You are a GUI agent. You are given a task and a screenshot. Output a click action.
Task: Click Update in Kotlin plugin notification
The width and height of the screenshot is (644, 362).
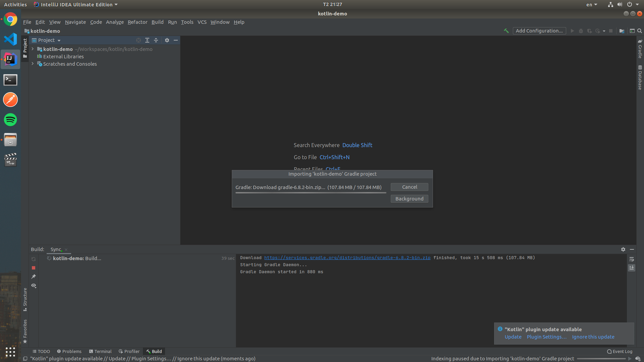coord(513,337)
